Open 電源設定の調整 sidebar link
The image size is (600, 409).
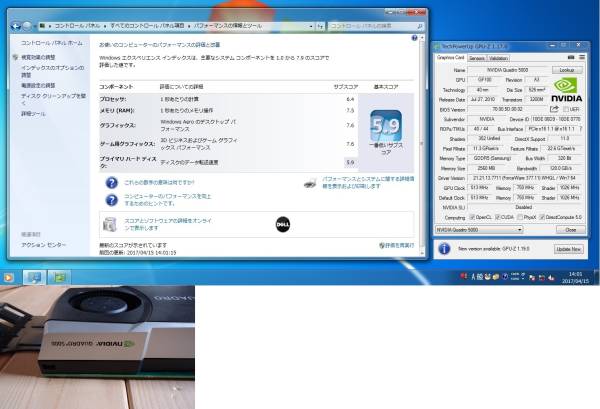[x=38, y=85]
